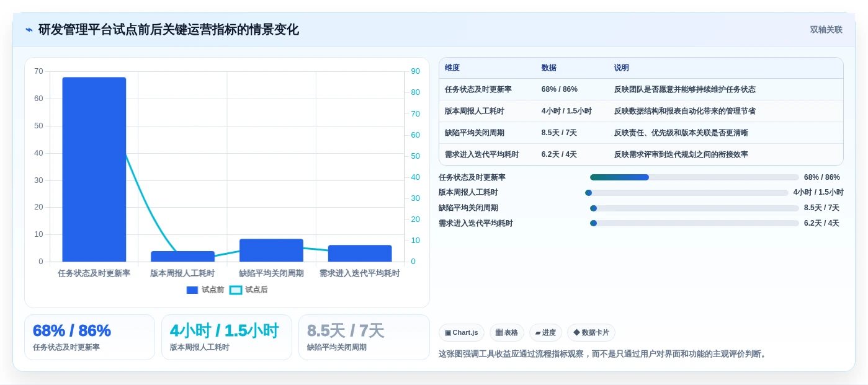Viewport: 868px width, 385px height.
Task: Select the 缺陷平均关闭周期 chart bar
Action: 271,250
